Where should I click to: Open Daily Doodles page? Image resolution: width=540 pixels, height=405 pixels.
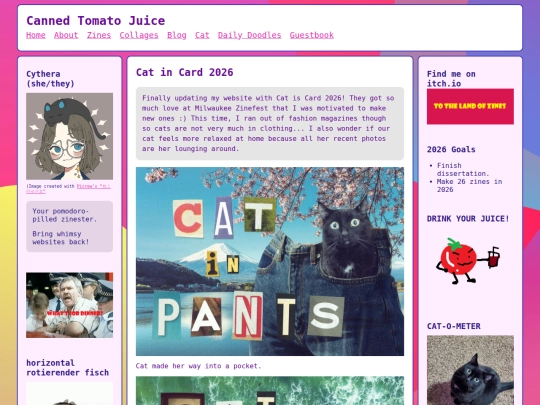(x=249, y=35)
